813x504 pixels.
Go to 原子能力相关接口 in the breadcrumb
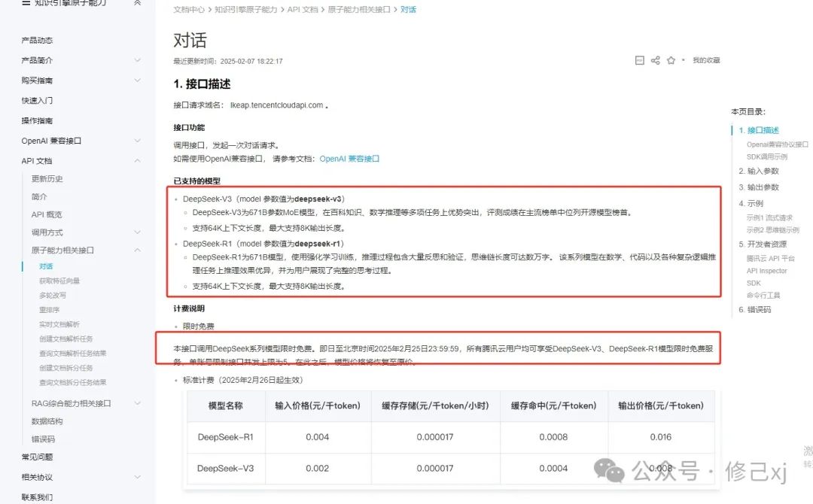[359, 9]
